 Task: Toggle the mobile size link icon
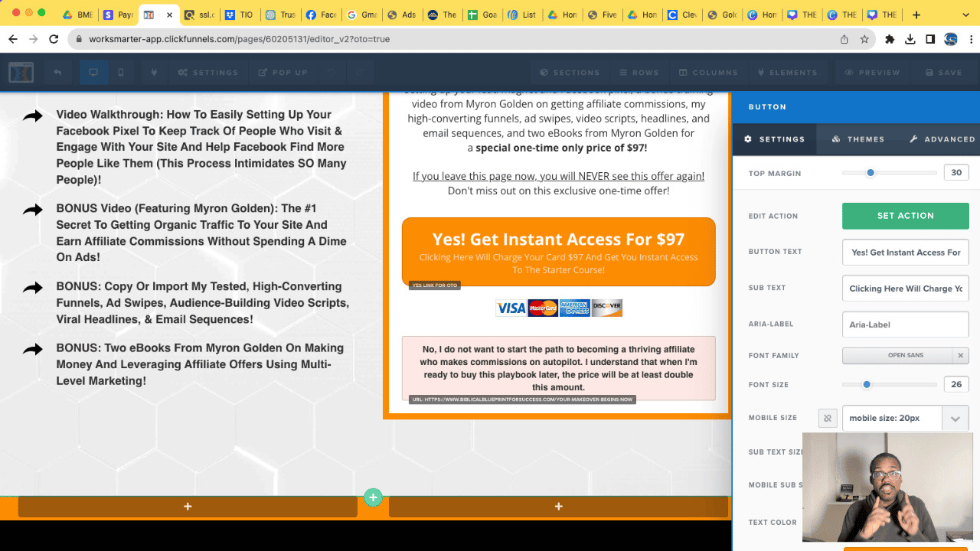[x=827, y=419]
